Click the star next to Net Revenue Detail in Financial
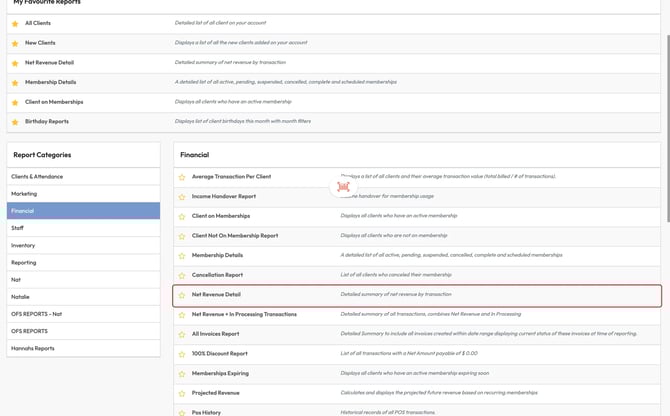Screen dimensions: 670x416 pyautogui.click(x=182, y=295)
